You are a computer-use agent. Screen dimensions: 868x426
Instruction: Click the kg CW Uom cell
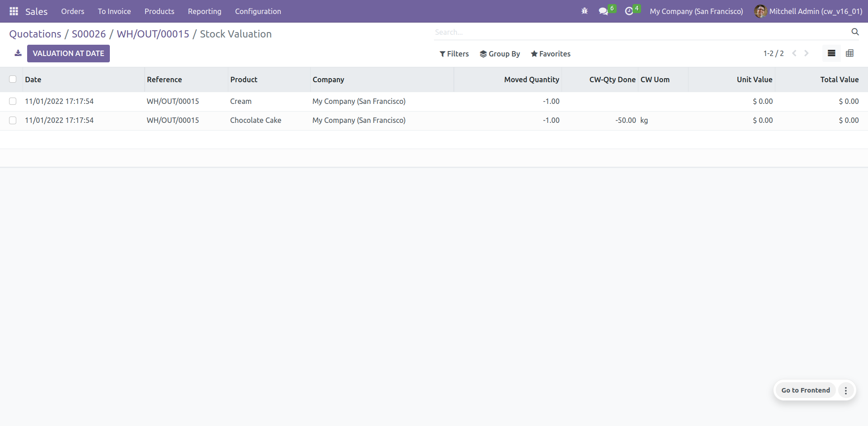tap(663, 120)
